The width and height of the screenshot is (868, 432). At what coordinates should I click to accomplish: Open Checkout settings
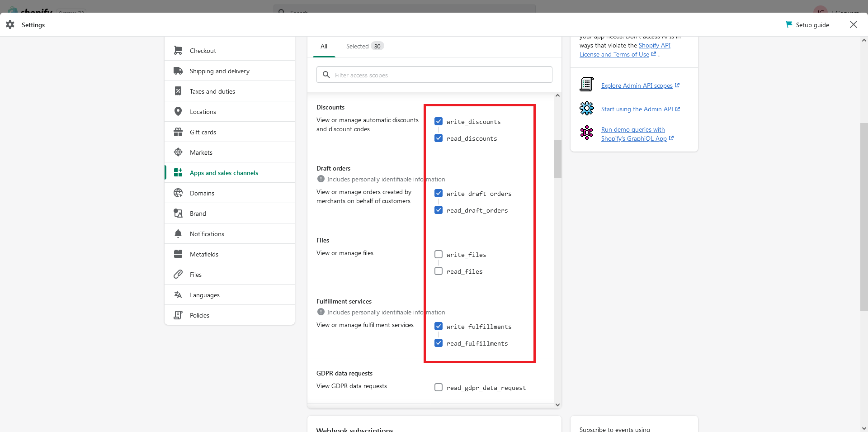click(x=230, y=51)
